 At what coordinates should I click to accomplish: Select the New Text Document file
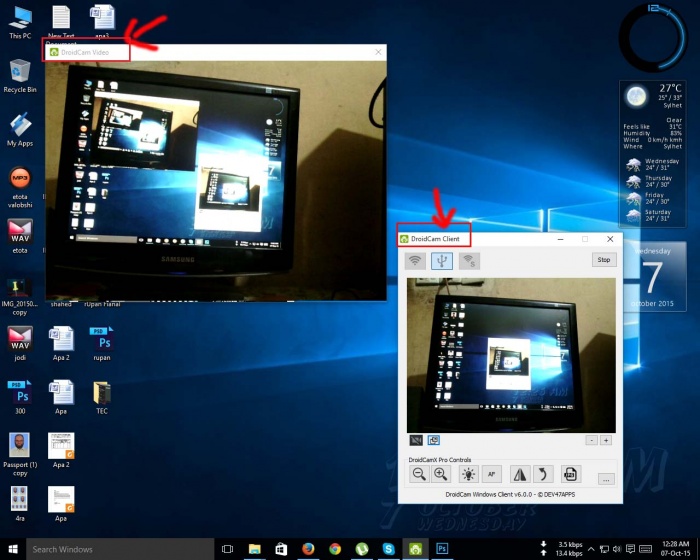(61, 22)
